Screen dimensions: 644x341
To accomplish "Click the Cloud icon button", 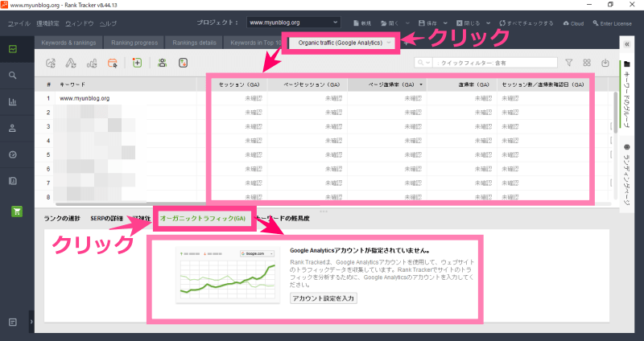I will point(573,23).
